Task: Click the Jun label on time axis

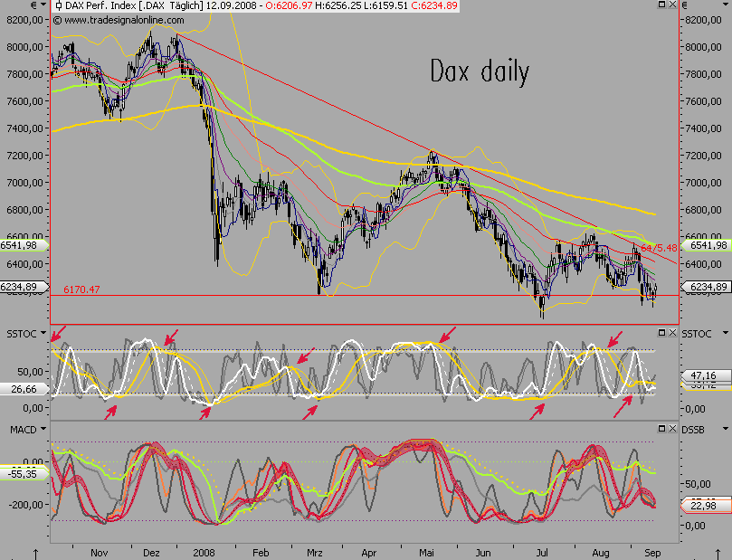Action: click(483, 553)
